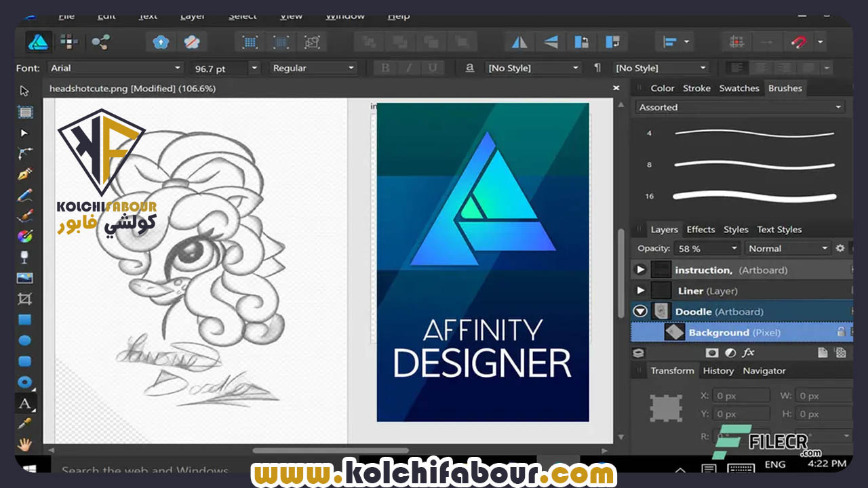Select the Place Image tool
Image resolution: width=868 pixels, height=488 pixels.
[x=25, y=278]
